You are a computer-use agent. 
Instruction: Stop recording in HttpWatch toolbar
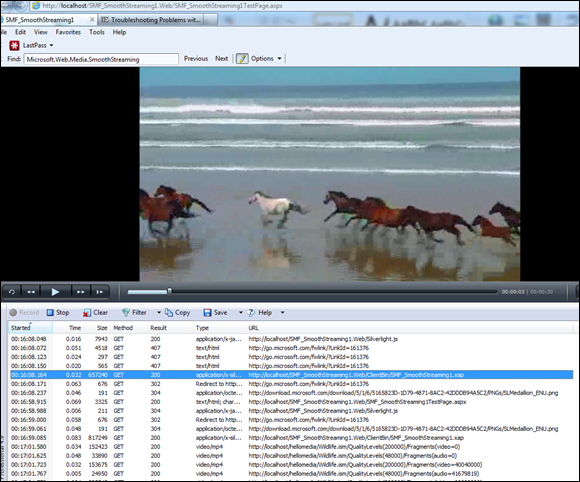tap(58, 313)
